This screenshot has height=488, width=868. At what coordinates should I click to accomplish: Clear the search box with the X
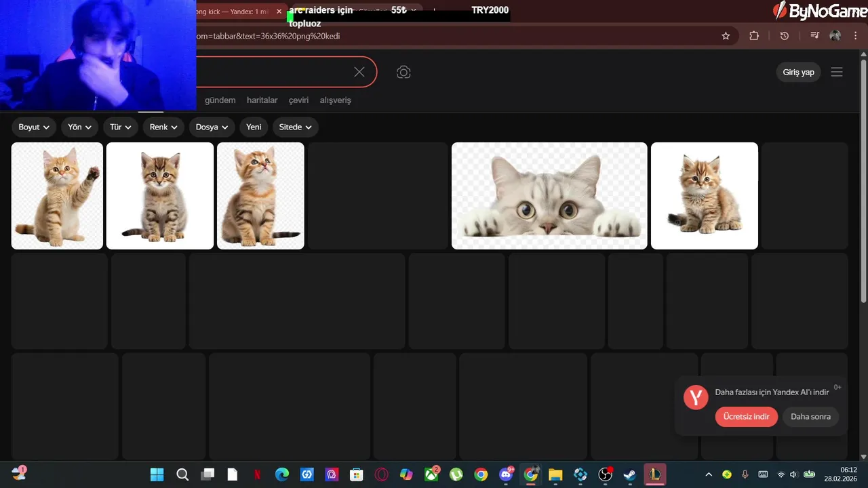(x=359, y=72)
